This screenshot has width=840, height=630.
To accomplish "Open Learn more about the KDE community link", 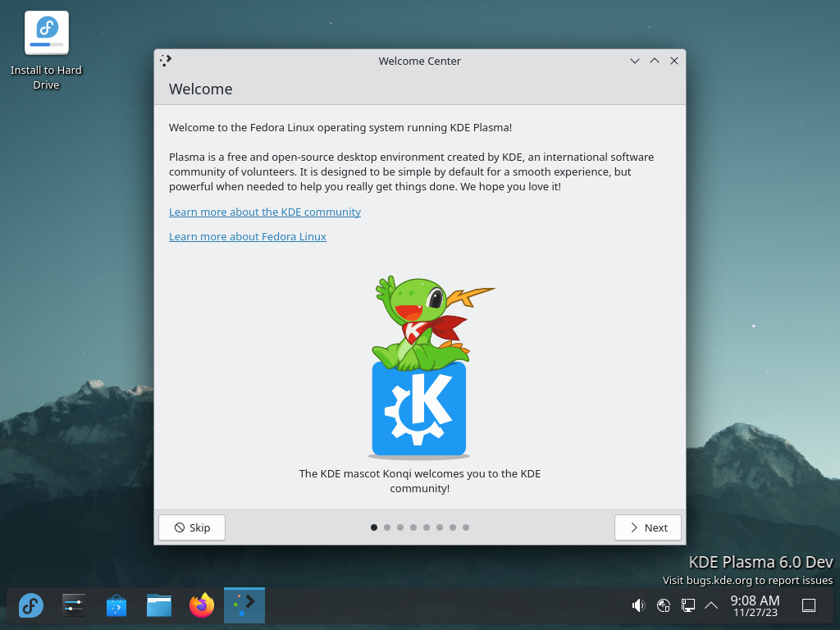I will click(265, 212).
